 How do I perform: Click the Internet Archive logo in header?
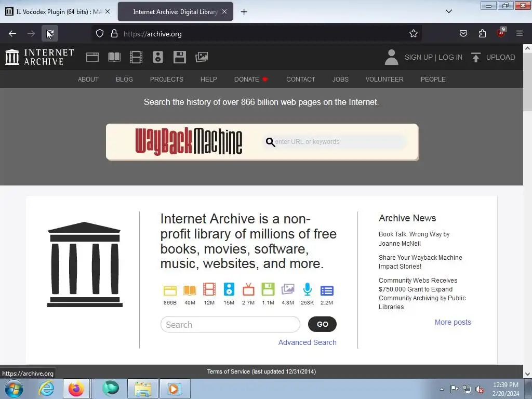pos(39,57)
